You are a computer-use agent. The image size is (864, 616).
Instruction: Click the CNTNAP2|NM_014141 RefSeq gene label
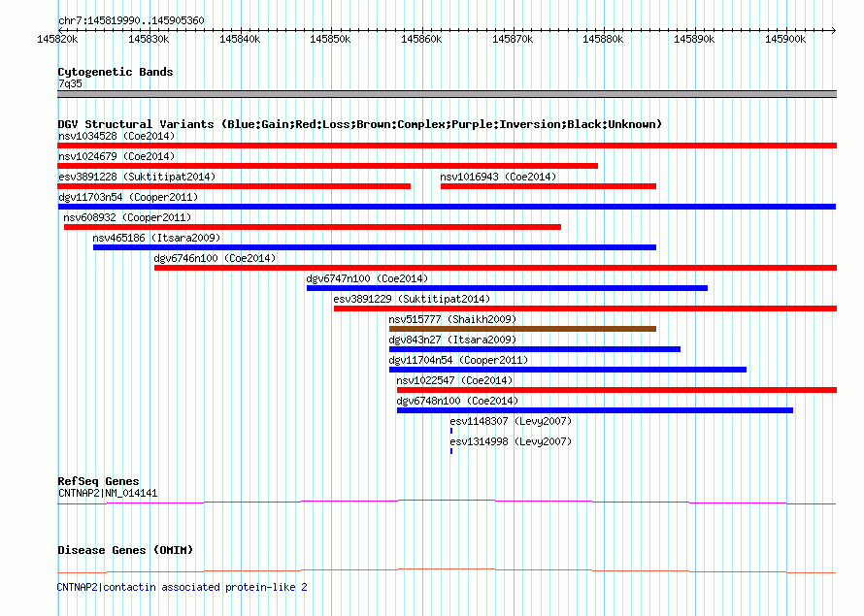coord(108,493)
